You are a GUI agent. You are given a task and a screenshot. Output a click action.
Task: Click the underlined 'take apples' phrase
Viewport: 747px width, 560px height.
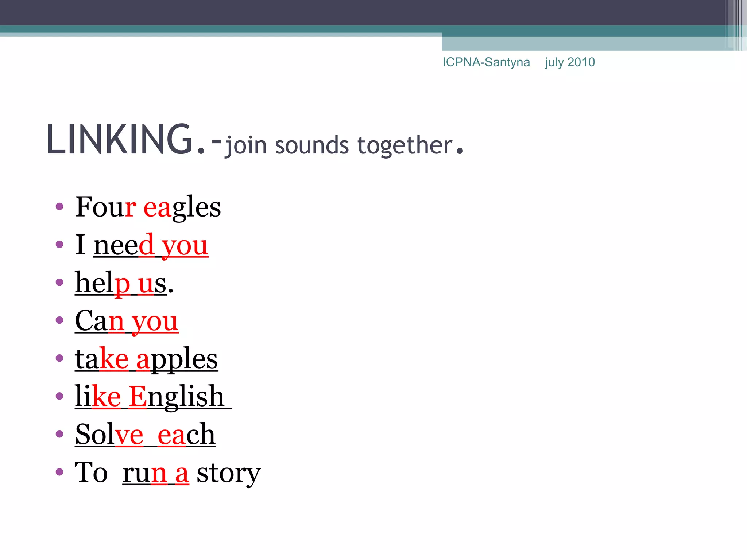146,359
